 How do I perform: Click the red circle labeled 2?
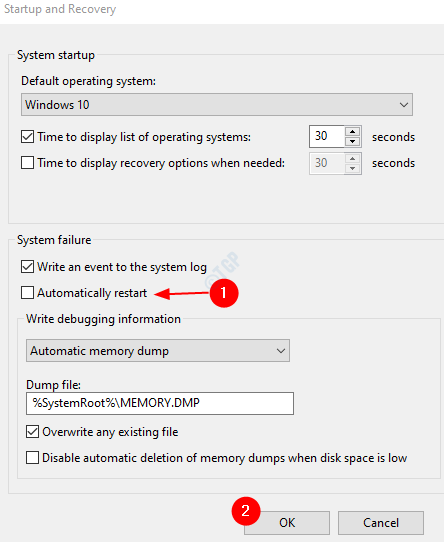[x=246, y=511]
